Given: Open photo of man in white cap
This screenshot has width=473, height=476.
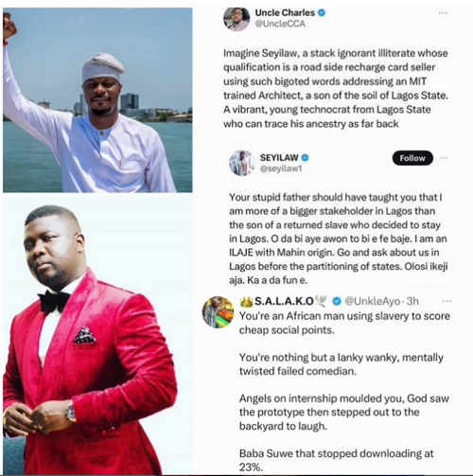Looking at the screenshot, I should click(97, 100).
